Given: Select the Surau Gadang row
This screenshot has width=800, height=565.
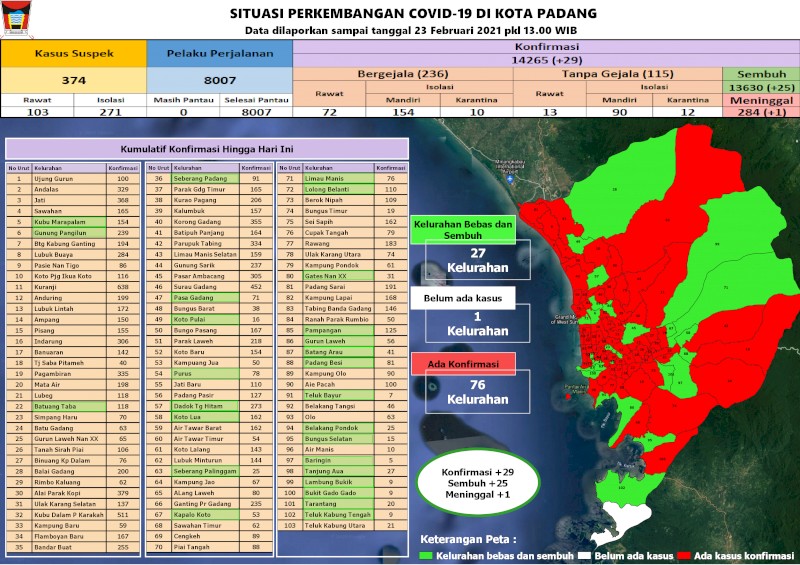Looking at the screenshot, I should point(209,287).
